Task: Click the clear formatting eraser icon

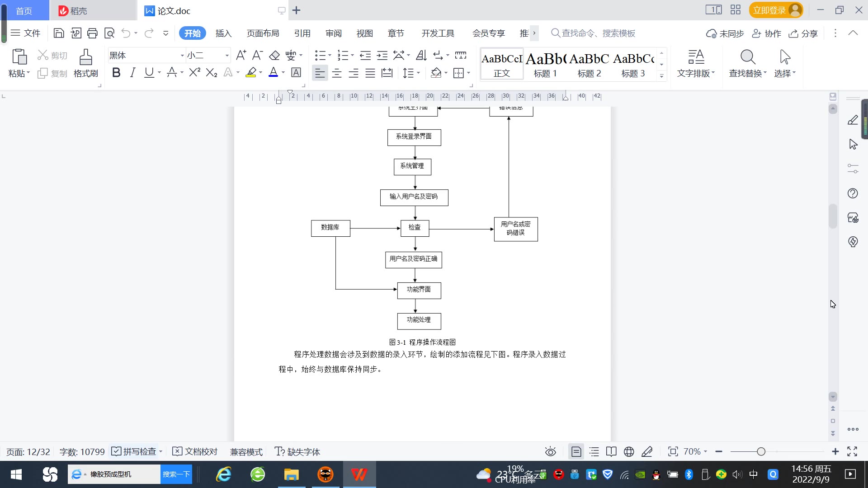Action: (274, 55)
